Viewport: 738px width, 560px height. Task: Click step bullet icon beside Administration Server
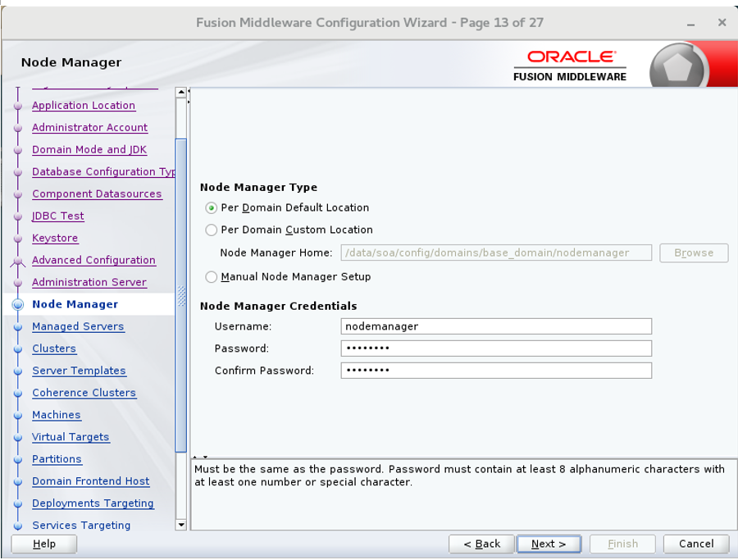coord(18,283)
